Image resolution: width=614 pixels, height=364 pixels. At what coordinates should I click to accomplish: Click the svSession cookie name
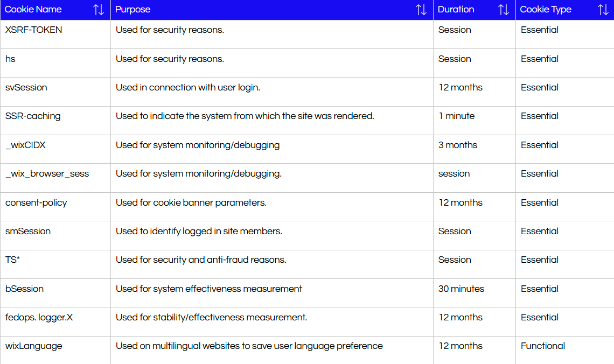click(26, 88)
